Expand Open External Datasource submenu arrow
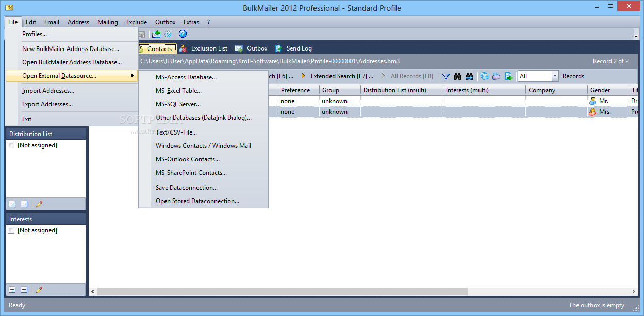The width and height of the screenshot is (644, 316). point(133,76)
